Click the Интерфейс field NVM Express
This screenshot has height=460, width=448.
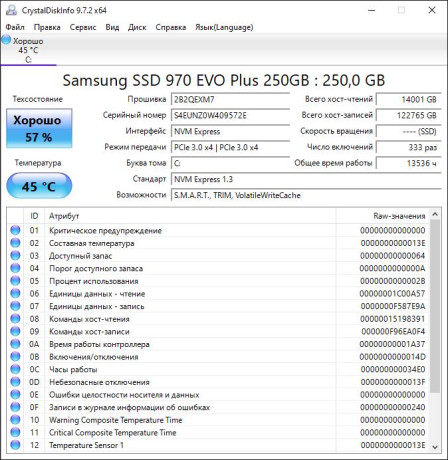pyautogui.click(x=230, y=131)
